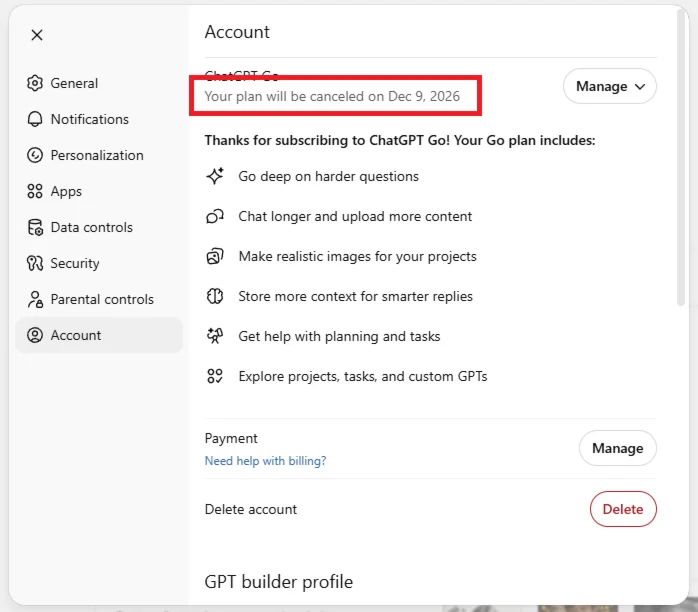The width and height of the screenshot is (698, 612).
Task: Click the Notifications bell icon
Action: point(35,119)
